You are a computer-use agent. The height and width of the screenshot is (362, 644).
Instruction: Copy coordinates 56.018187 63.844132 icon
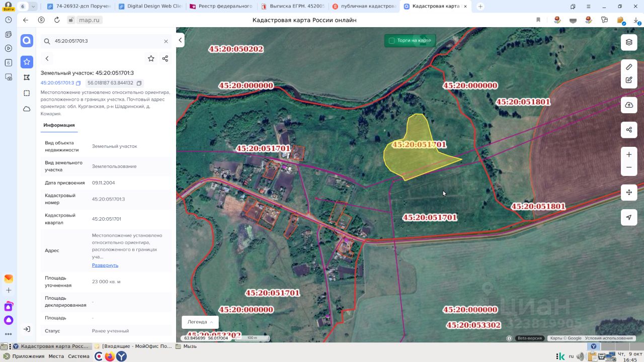pos(139,83)
